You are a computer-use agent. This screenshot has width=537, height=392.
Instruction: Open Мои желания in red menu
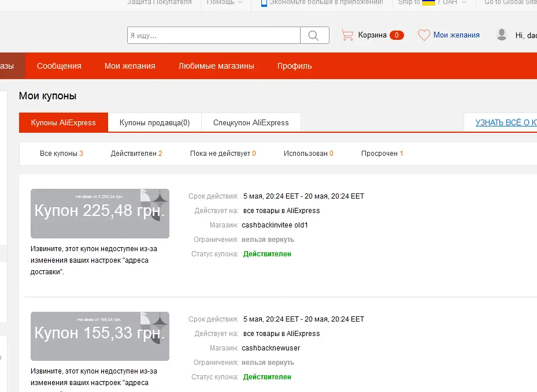coord(130,66)
